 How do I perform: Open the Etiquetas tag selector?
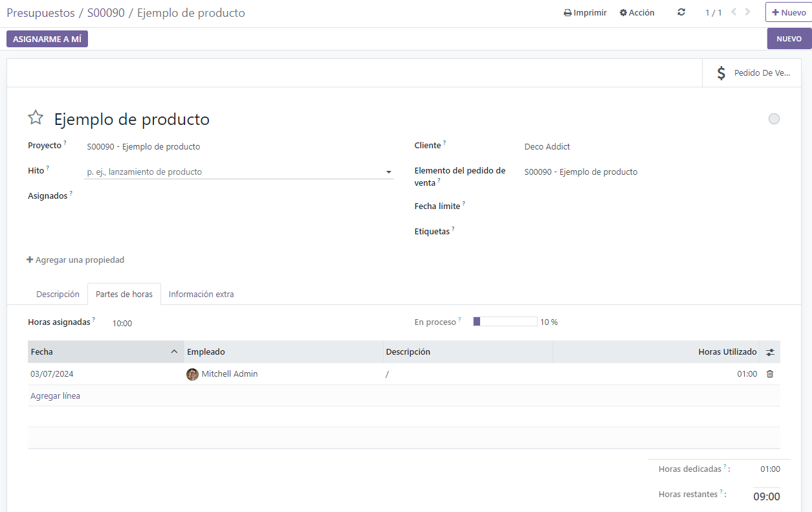pos(569,231)
